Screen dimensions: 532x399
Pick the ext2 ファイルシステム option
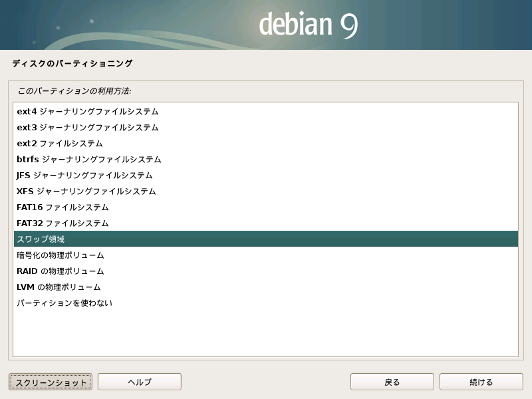tap(60, 144)
